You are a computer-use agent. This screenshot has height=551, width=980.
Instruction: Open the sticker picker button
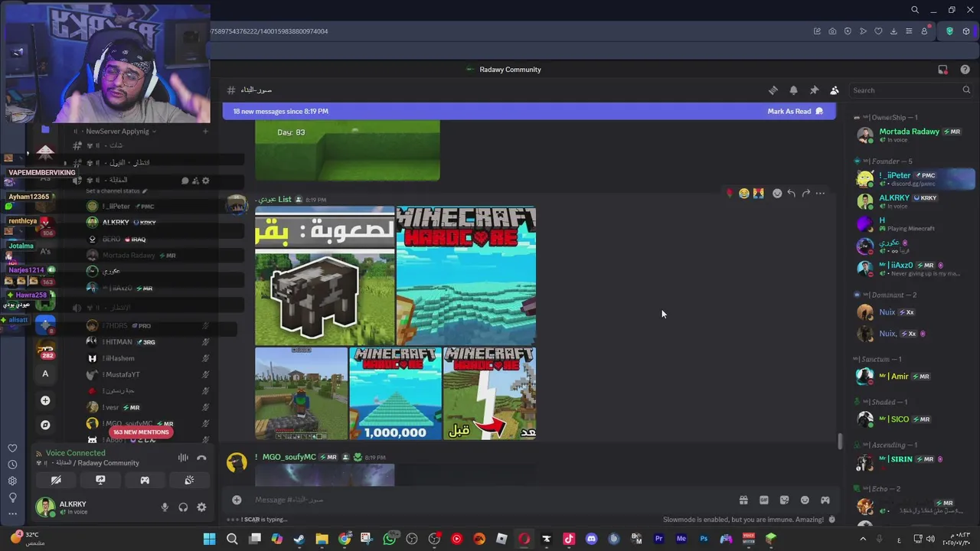[784, 500]
